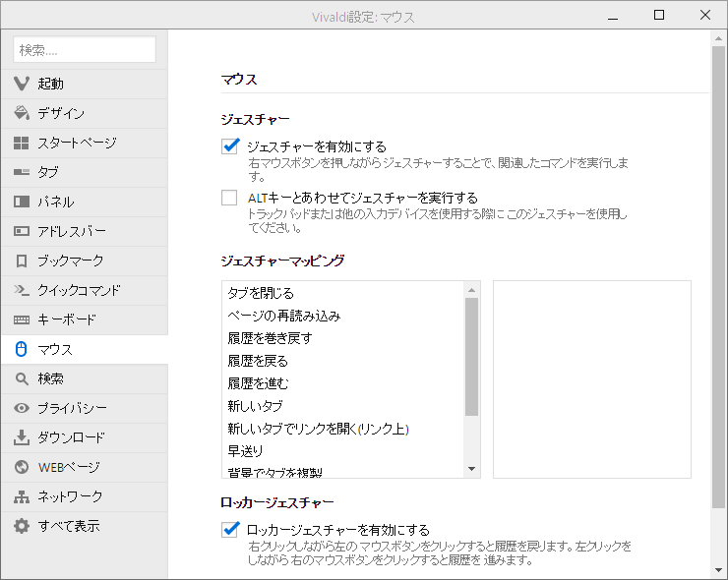This screenshot has width=728, height=580.
Task: Open パネル settings category
Action: pos(85,202)
